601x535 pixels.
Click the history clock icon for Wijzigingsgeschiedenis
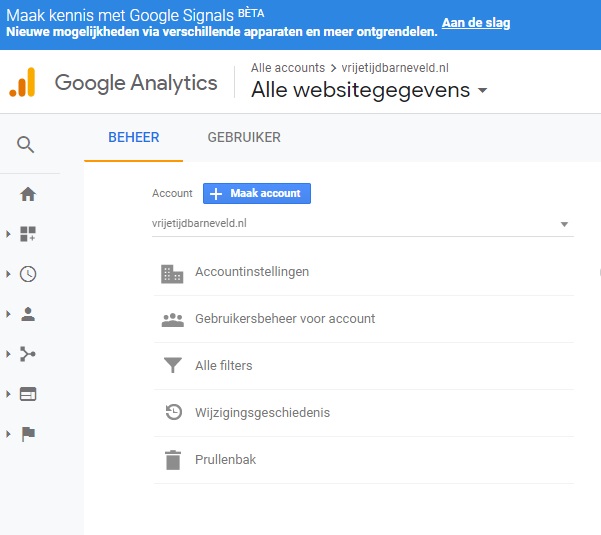point(173,412)
